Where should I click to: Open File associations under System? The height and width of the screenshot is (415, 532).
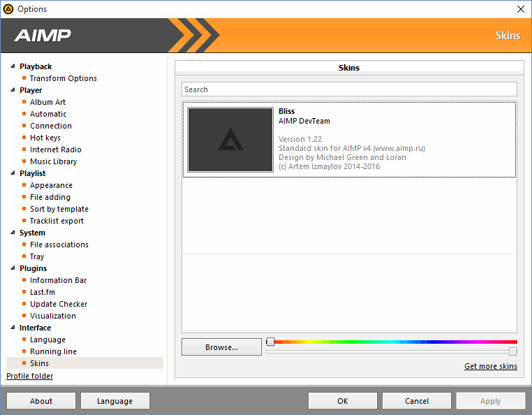coord(59,245)
